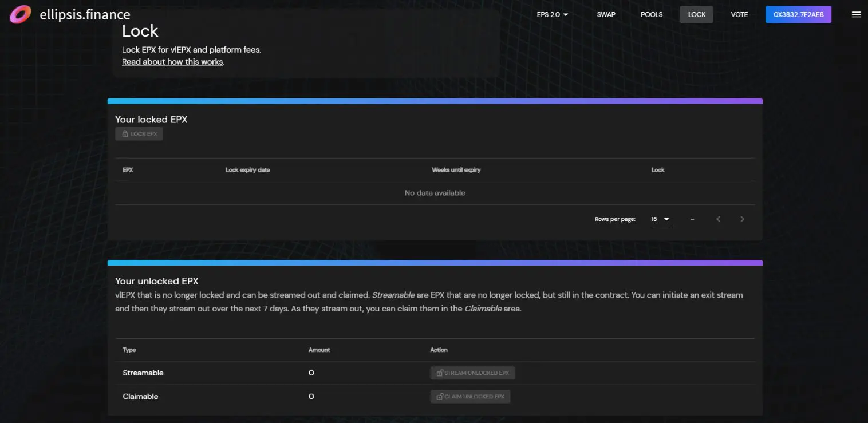The height and width of the screenshot is (423, 868).
Task: Click the Amount column header
Action: point(319,350)
